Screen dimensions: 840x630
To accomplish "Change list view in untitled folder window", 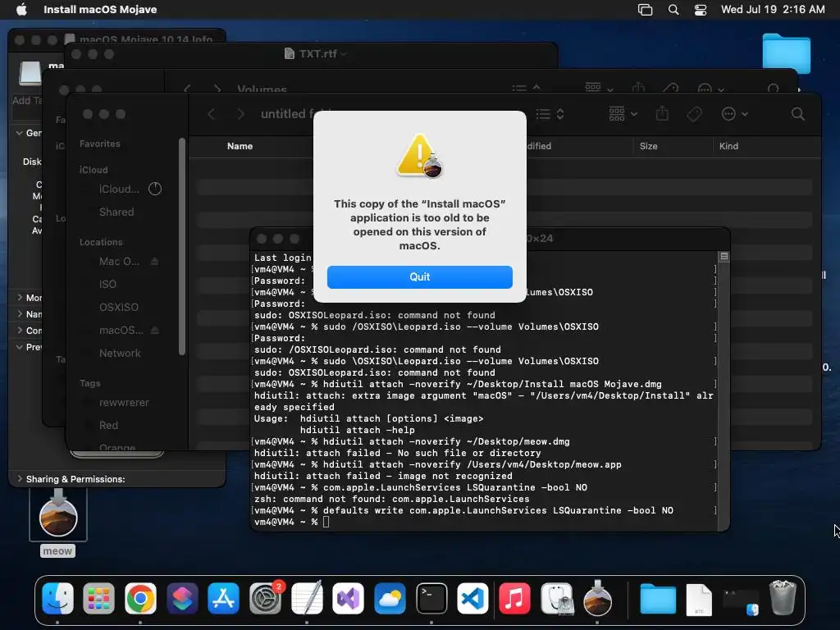I will tap(550, 114).
